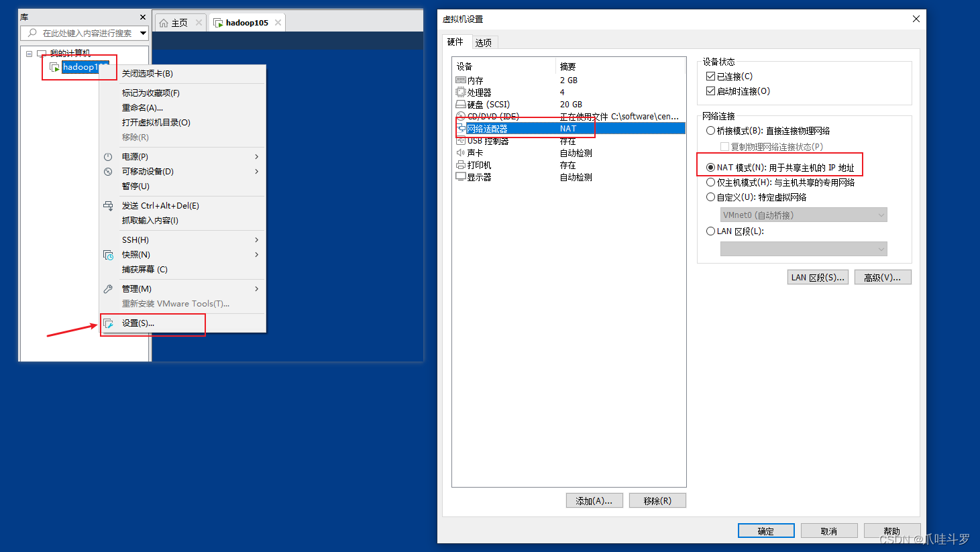Screen dimensions: 980x552
Task: Choose 暂停(U) menu entry
Action: [182, 186]
